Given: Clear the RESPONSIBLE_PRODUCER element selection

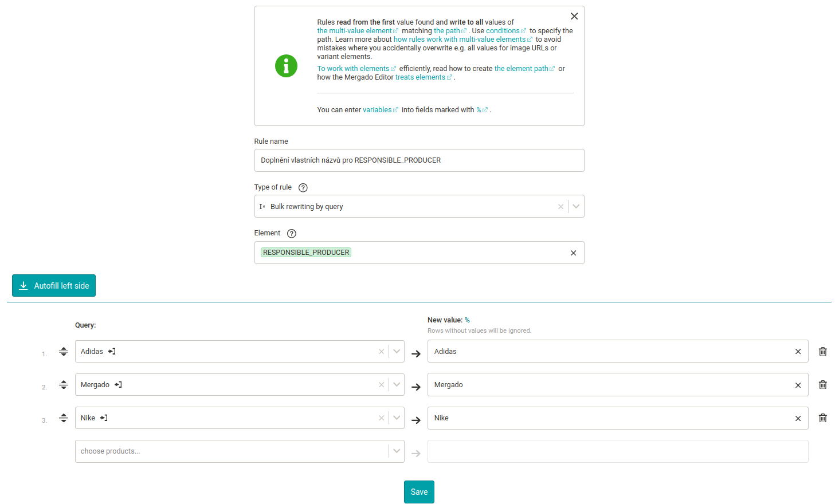Looking at the screenshot, I should [x=573, y=253].
